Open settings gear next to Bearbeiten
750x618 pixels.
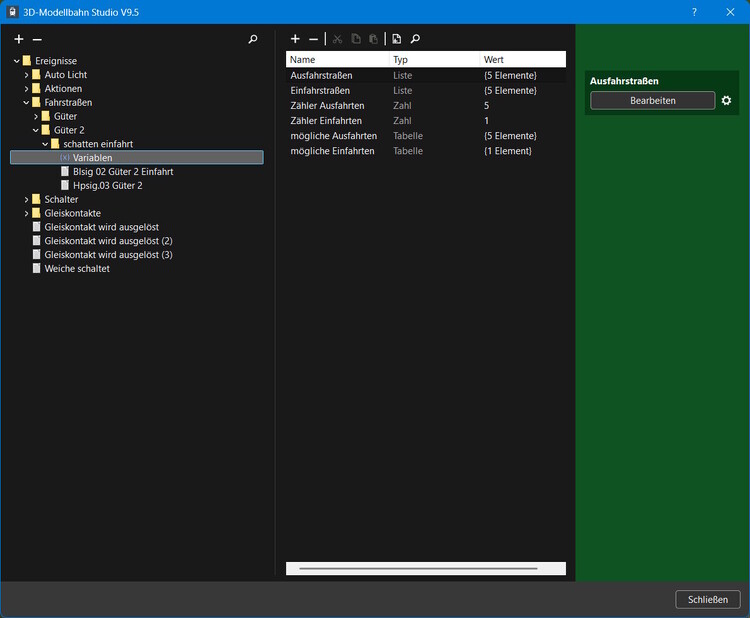point(727,101)
